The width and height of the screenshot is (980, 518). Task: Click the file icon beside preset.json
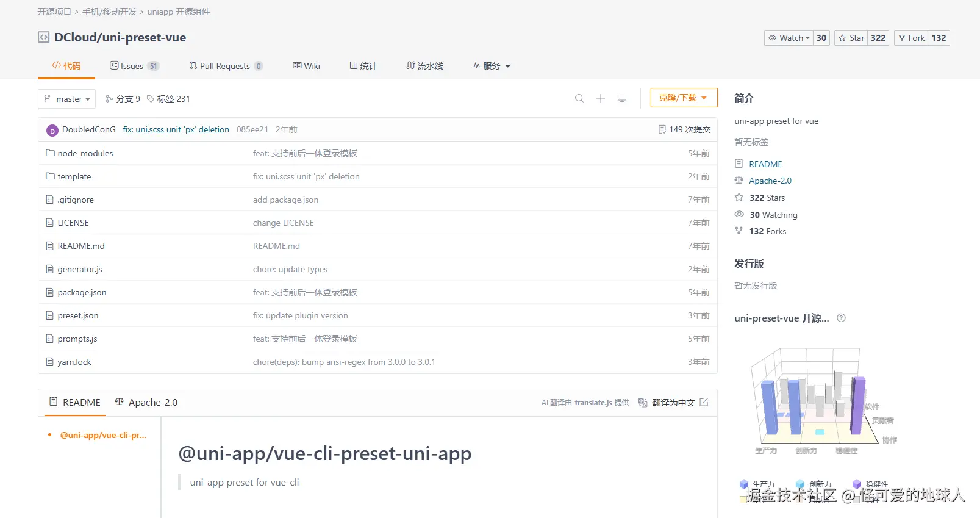pos(50,315)
